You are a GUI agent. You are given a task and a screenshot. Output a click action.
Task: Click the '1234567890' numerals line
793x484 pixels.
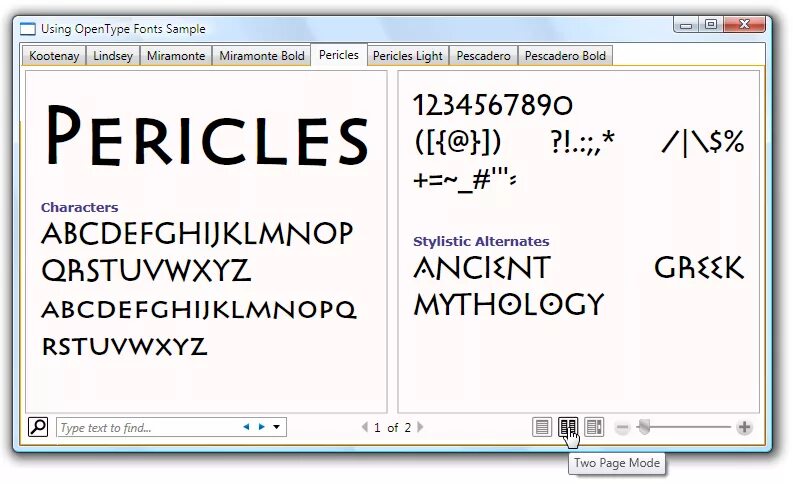[x=493, y=105]
